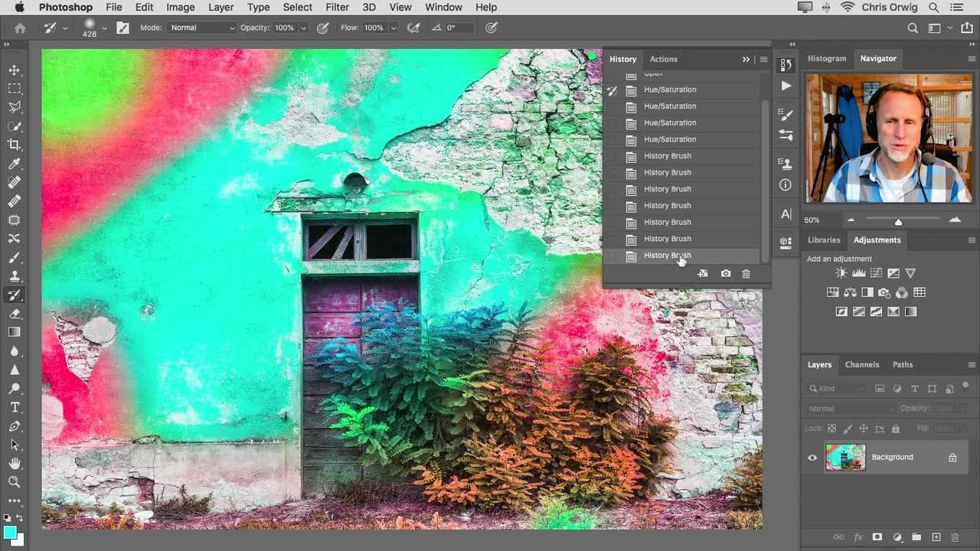
Task: Add a Levels adjustment
Action: (859, 273)
